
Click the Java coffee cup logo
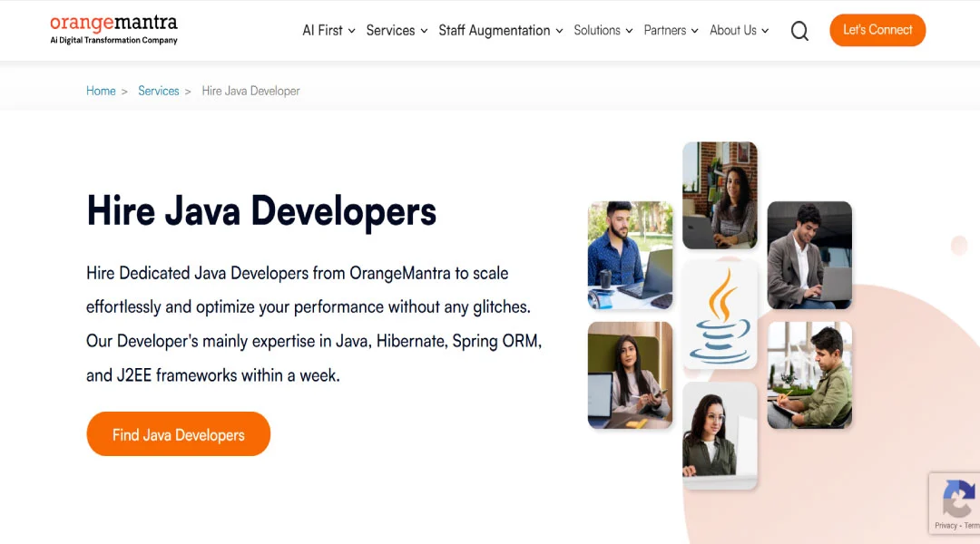[x=720, y=315]
